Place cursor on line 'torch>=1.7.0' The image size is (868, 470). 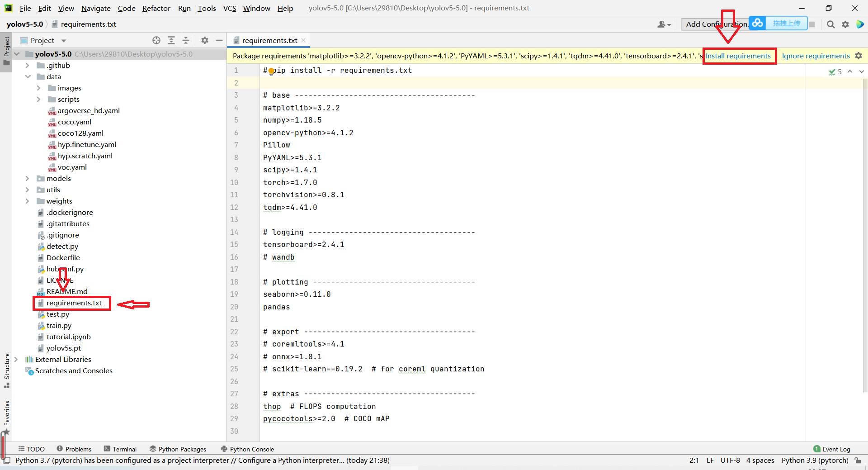click(290, 182)
